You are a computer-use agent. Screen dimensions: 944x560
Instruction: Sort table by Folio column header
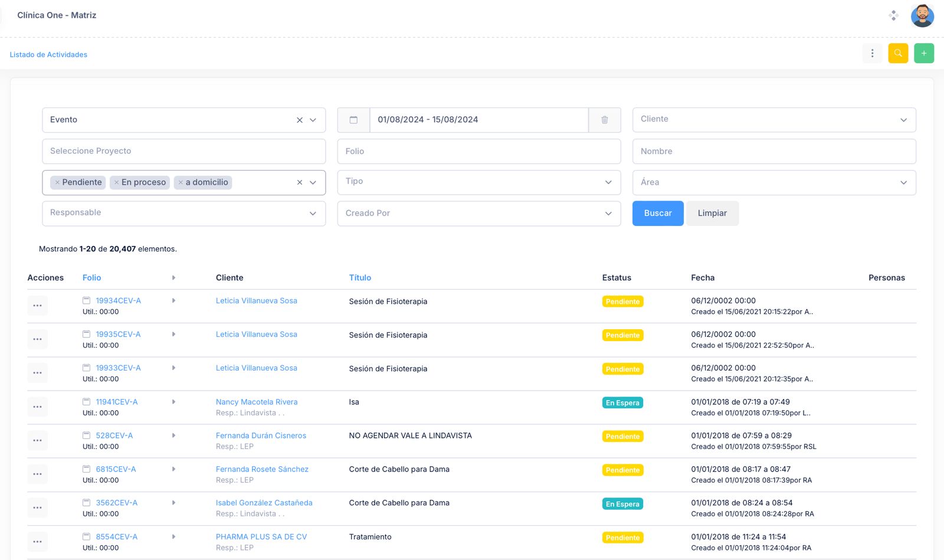91,278
